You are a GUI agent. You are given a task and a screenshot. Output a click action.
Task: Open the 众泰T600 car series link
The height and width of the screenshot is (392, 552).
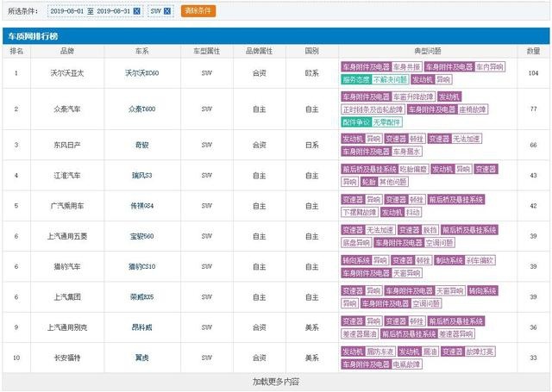pyautogui.click(x=141, y=109)
